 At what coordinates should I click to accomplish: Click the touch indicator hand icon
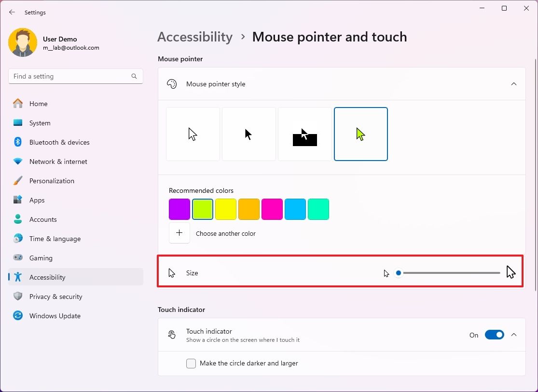(172, 334)
